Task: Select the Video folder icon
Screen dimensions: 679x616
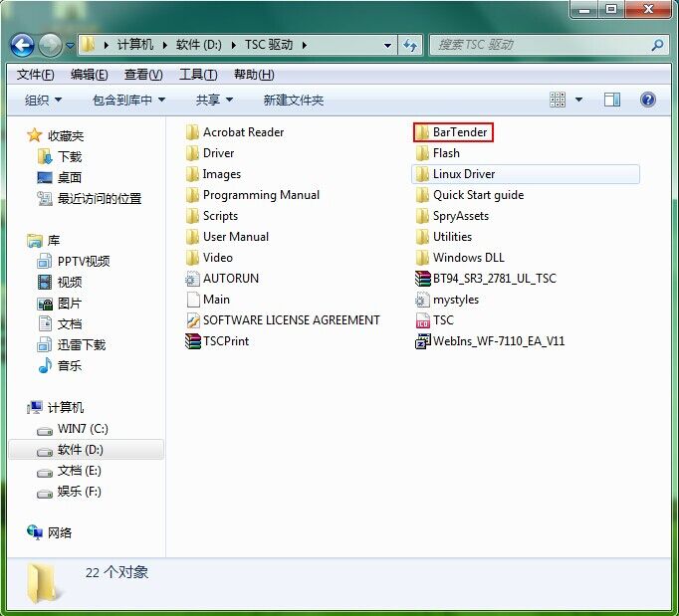Action: coord(192,258)
